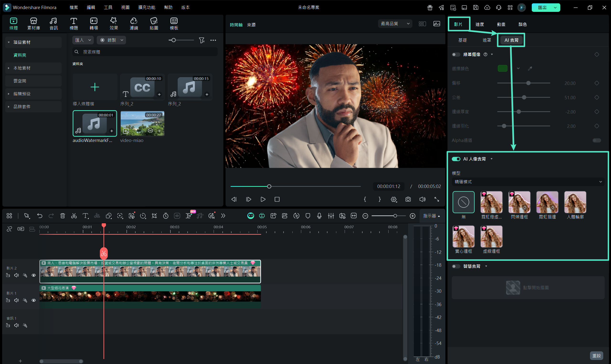Open the 最高品質 quality dropdown
The height and width of the screenshot is (364, 611).
[395, 24]
